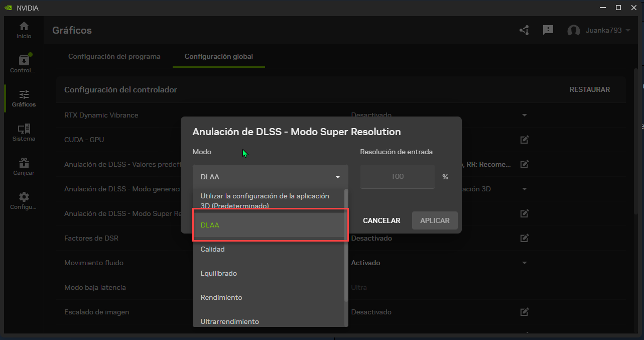The width and height of the screenshot is (644, 340).
Task: Click the APLICAR button
Action: 435,220
